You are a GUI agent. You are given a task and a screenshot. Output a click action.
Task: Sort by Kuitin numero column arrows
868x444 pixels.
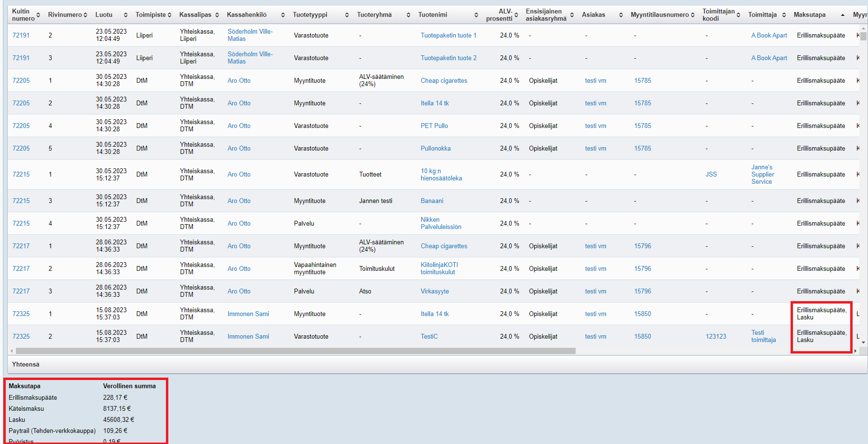(38, 15)
